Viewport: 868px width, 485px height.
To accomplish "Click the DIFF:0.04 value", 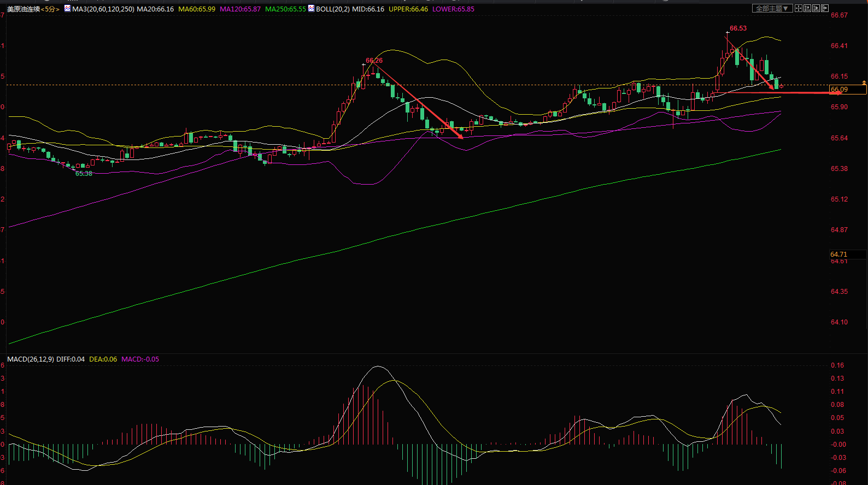I will tap(71, 359).
